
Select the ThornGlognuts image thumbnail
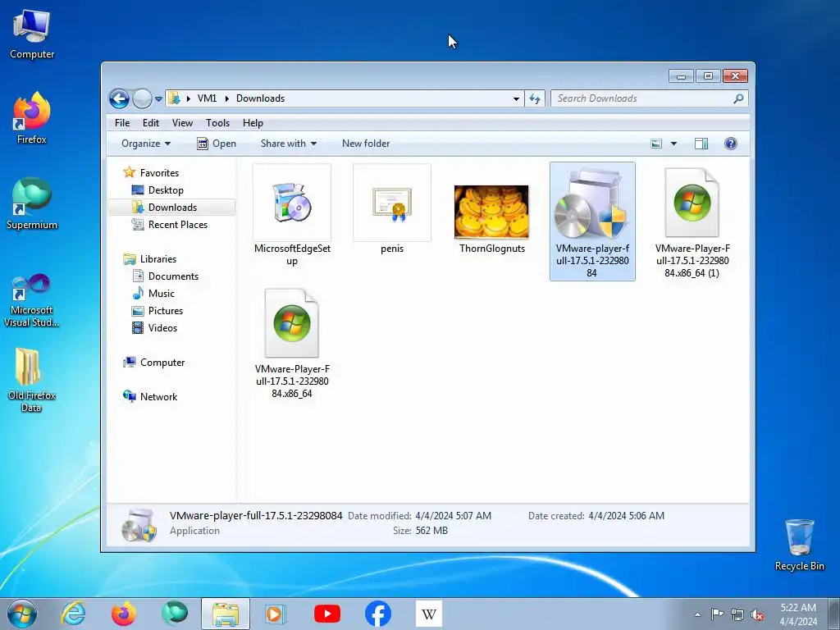pos(491,212)
